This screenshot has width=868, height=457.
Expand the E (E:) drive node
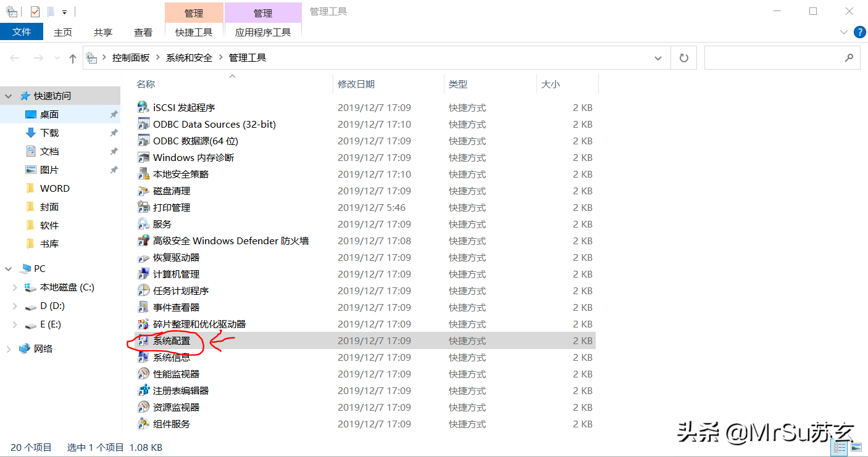(15, 324)
